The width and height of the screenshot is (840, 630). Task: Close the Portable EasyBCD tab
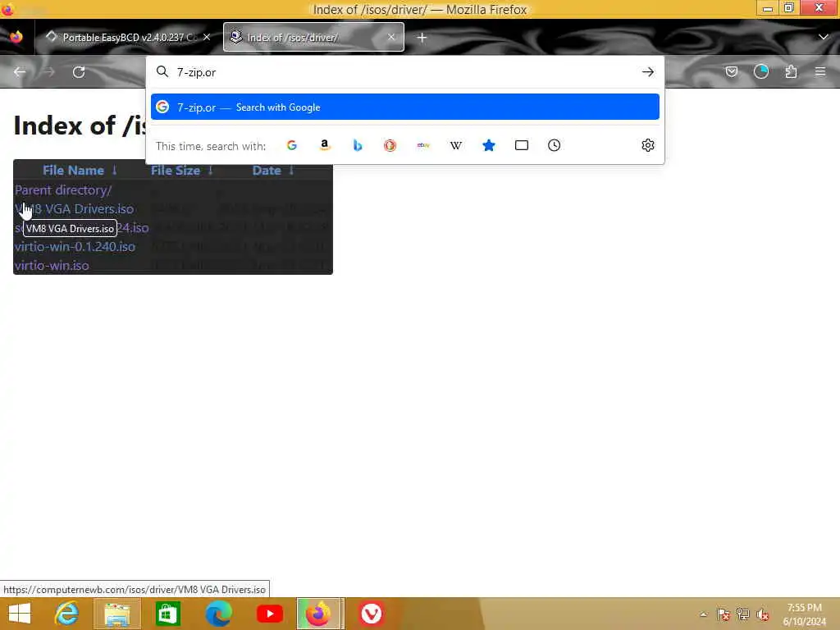coord(207,37)
